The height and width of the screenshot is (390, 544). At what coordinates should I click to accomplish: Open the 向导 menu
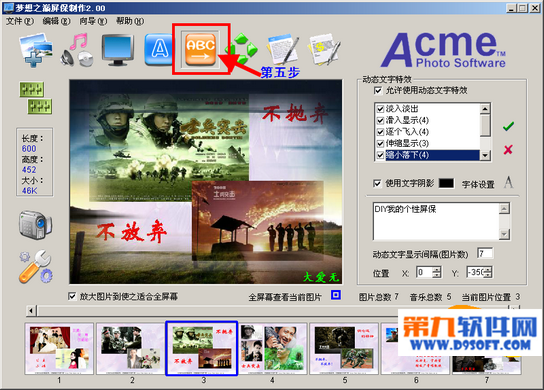[x=93, y=21]
